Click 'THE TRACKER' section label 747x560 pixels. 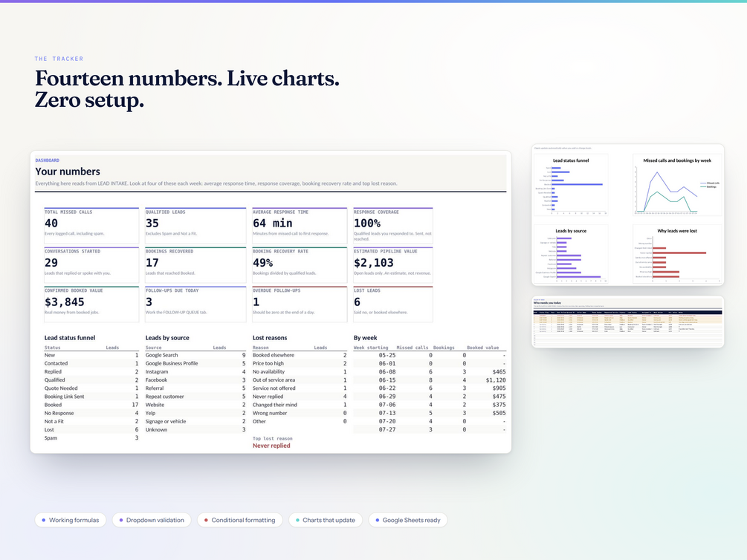(x=59, y=59)
